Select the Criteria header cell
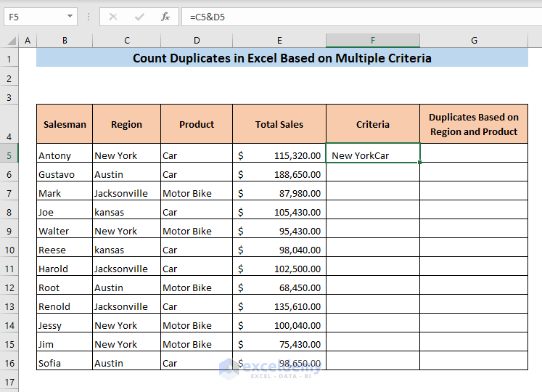The width and height of the screenshot is (542, 392). click(372, 124)
